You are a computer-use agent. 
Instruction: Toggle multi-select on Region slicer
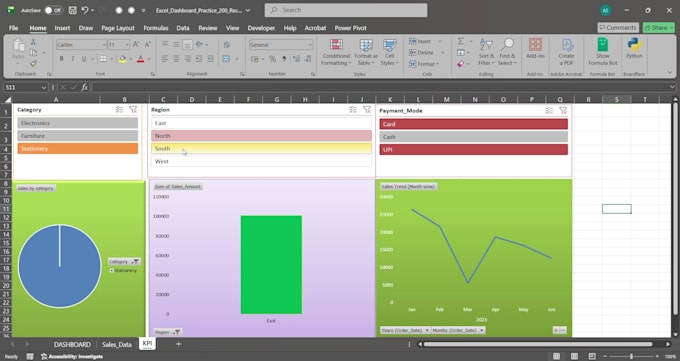click(353, 110)
